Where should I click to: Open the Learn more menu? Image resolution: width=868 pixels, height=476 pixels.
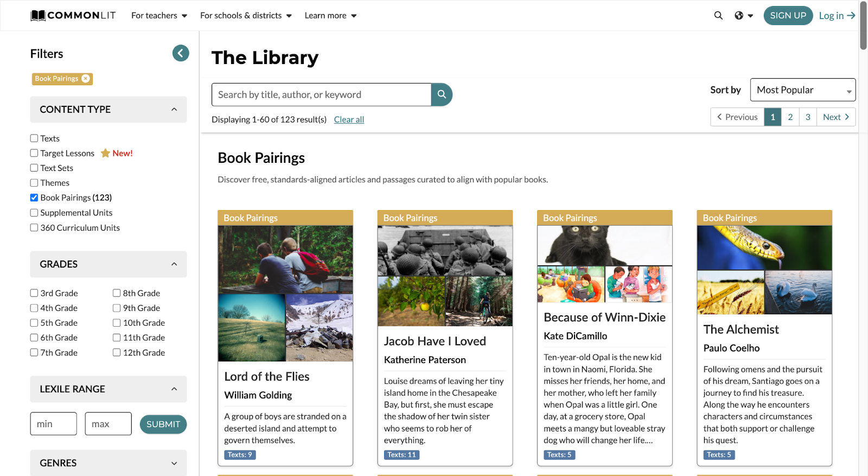point(330,15)
